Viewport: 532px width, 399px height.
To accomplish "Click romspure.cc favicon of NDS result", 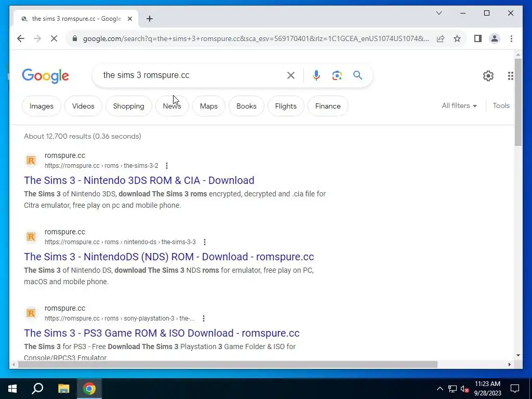I will point(31,236).
